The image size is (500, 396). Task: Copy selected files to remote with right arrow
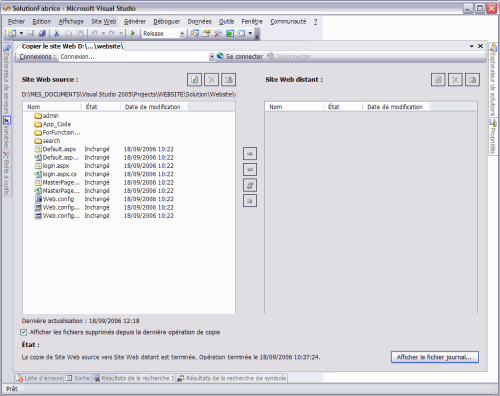(250, 154)
